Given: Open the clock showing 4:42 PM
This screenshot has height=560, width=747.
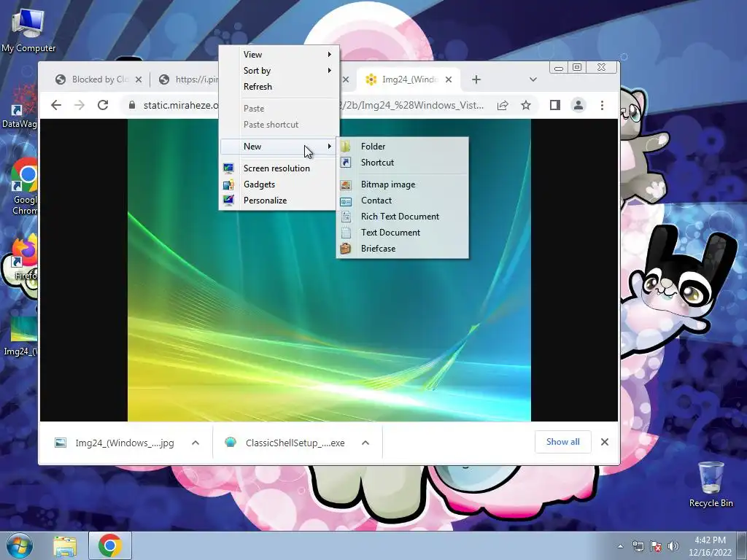Looking at the screenshot, I should pyautogui.click(x=710, y=546).
